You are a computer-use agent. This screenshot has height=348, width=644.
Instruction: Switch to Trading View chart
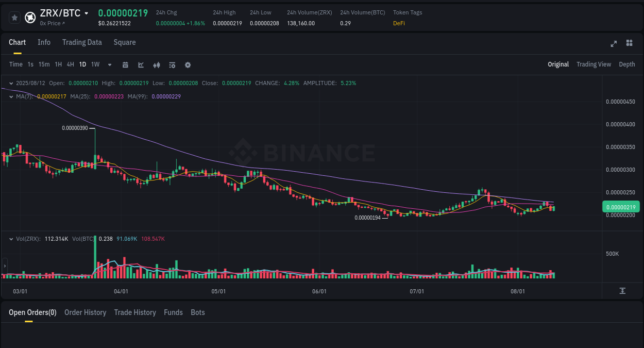click(594, 64)
